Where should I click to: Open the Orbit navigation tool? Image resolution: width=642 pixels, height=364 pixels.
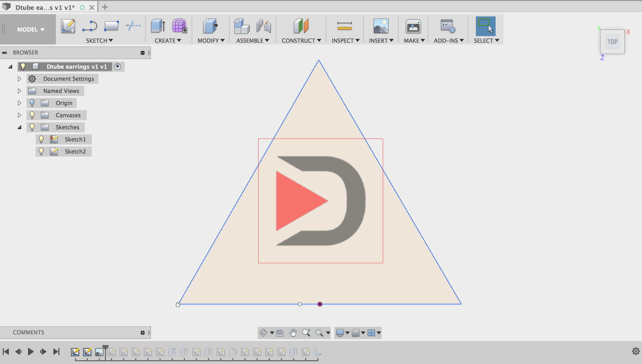[263, 333]
